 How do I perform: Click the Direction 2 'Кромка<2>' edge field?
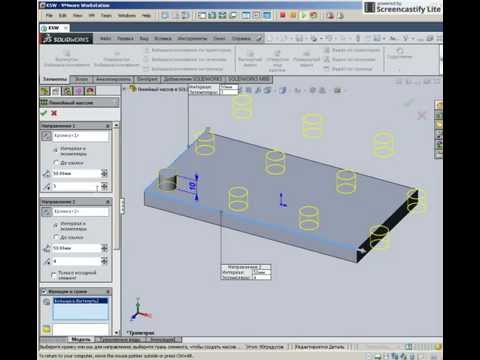(x=81, y=211)
